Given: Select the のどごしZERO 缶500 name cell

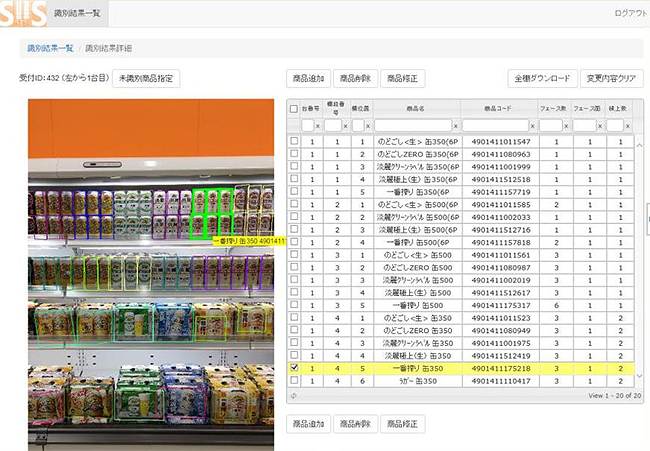Looking at the screenshot, I should coord(418,267).
